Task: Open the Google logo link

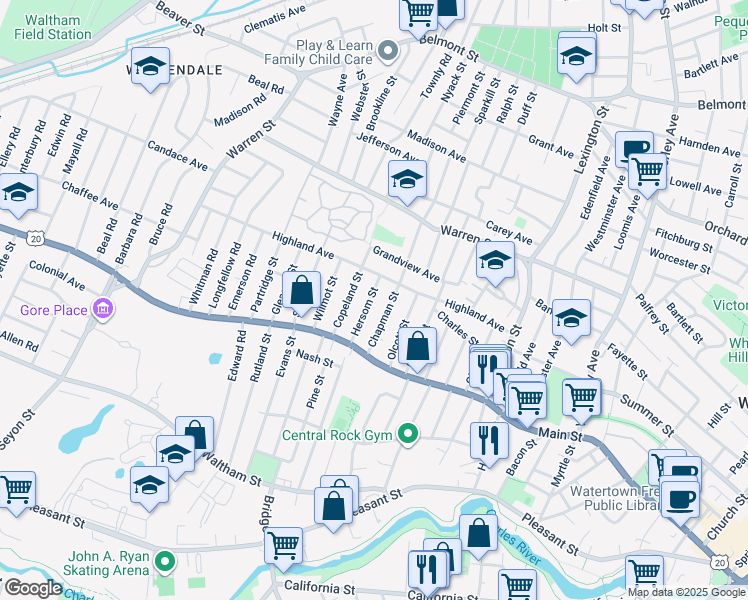Action: (33, 588)
